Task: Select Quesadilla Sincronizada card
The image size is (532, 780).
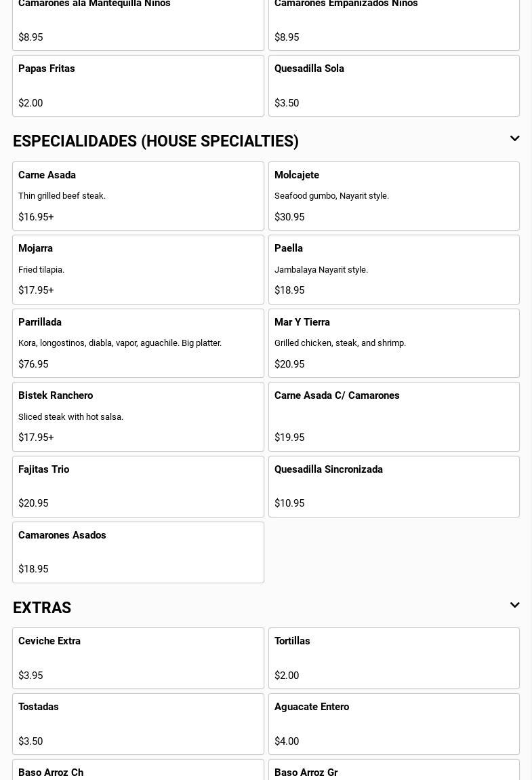Action: (x=394, y=486)
